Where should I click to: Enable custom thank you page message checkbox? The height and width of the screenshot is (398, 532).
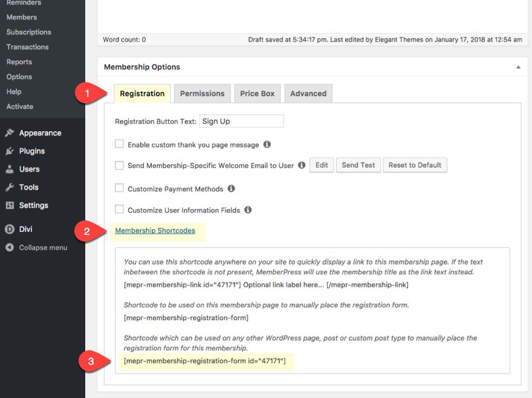[119, 144]
